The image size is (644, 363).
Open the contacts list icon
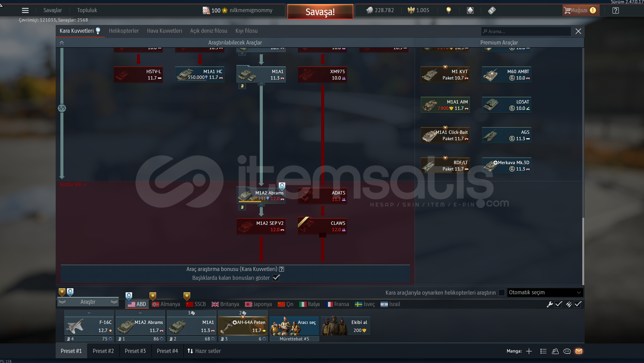(543, 351)
